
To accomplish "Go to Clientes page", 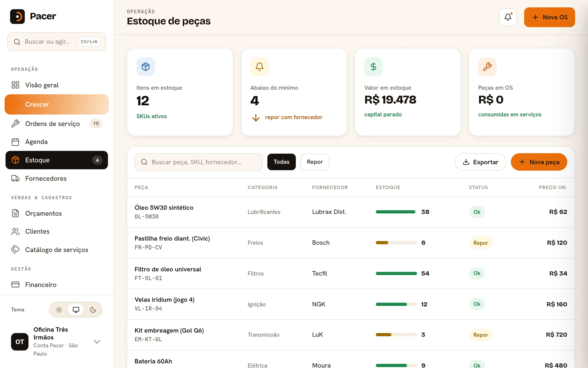I will [57, 231].
